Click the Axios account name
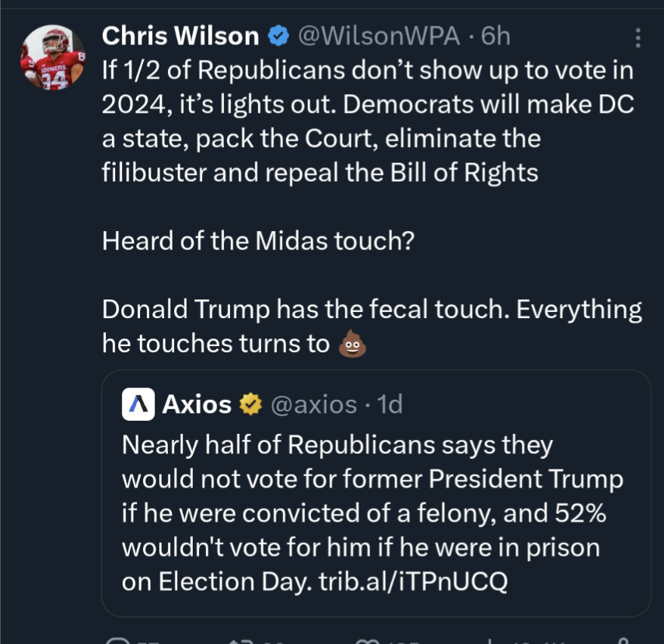This screenshot has width=664, height=644. [197, 404]
